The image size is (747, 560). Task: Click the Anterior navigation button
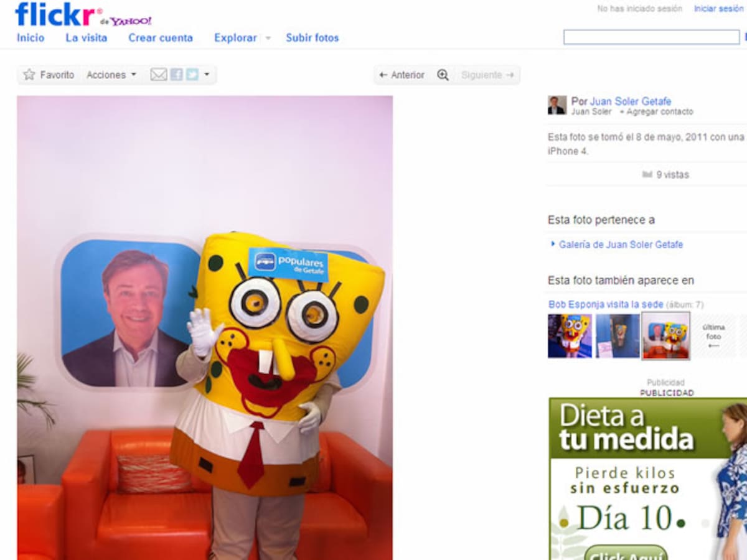tap(402, 75)
